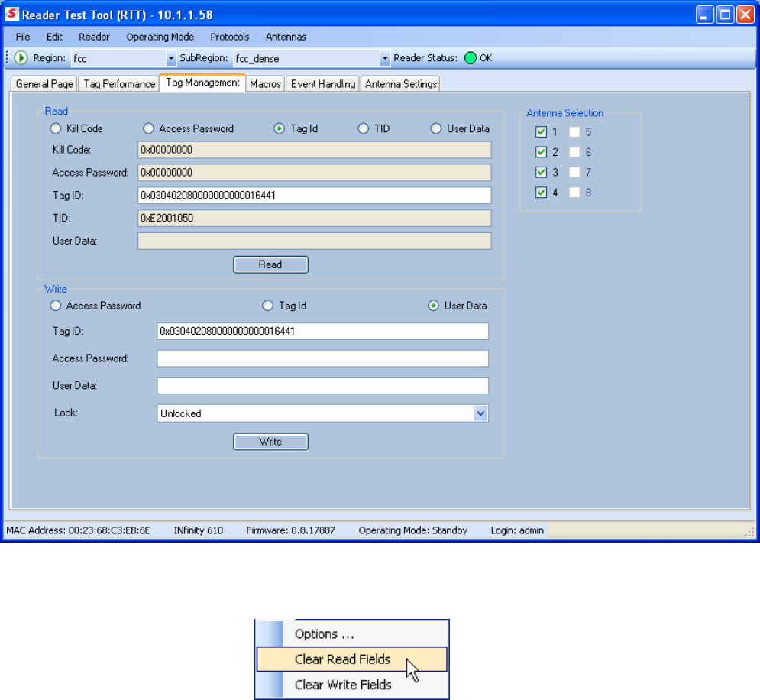This screenshot has width=760, height=700.
Task: Open the Tag Performance tab
Action: tap(118, 84)
